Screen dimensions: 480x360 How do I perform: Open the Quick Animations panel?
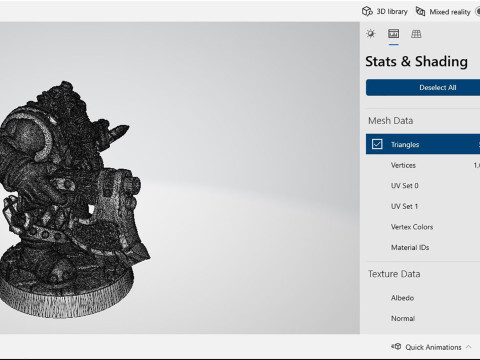pyautogui.click(x=432, y=347)
